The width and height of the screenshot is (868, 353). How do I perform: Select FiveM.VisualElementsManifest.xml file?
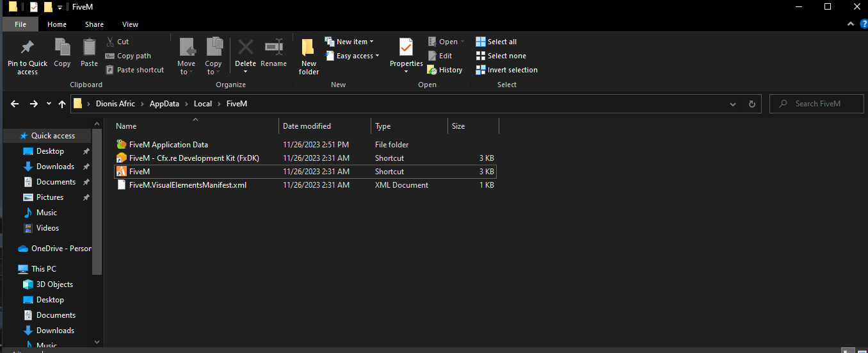(305, 185)
